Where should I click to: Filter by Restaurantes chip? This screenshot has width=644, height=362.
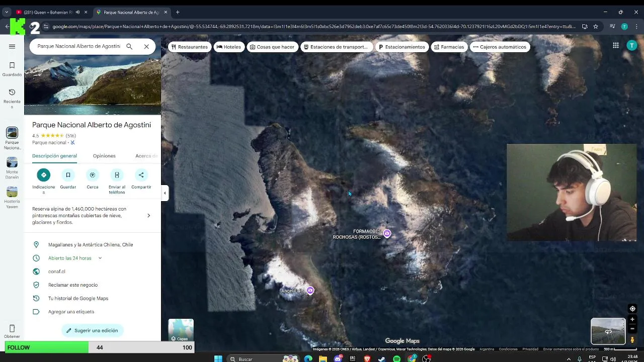click(x=189, y=47)
